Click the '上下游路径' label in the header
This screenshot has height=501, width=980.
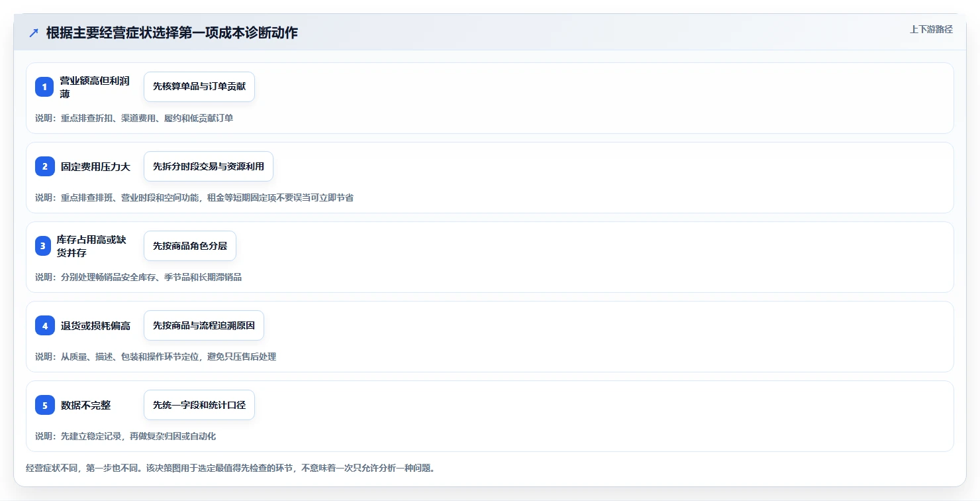click(931, 29)
